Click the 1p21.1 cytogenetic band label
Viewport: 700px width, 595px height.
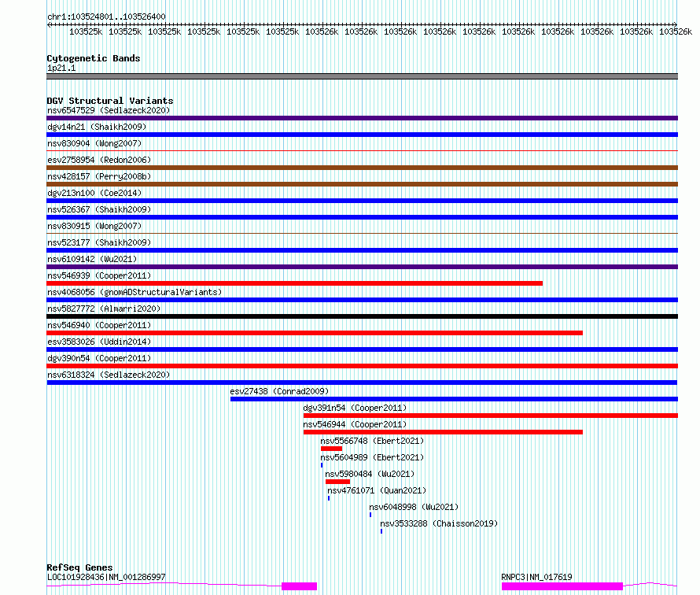(61, 68)
